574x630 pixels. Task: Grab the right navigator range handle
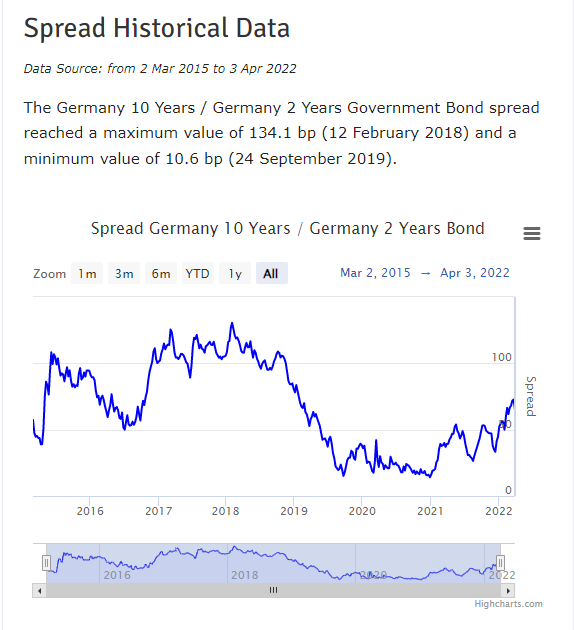point(500,563)
